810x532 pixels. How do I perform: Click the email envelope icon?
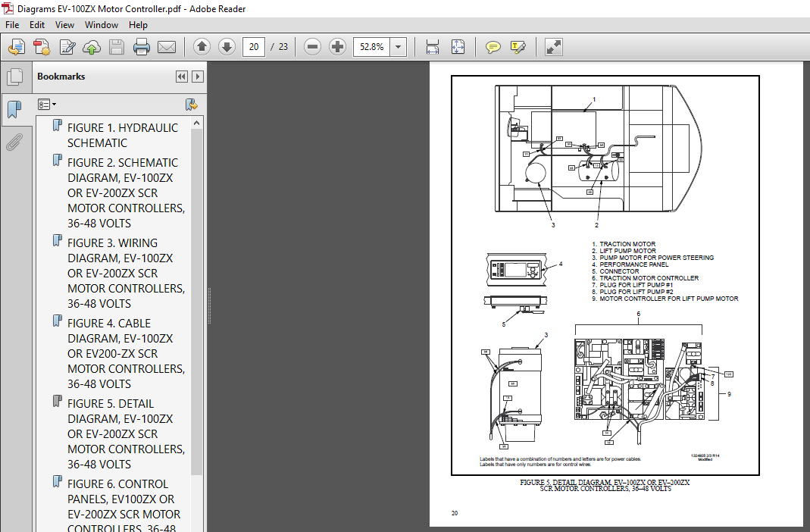(x=167, y=47)
